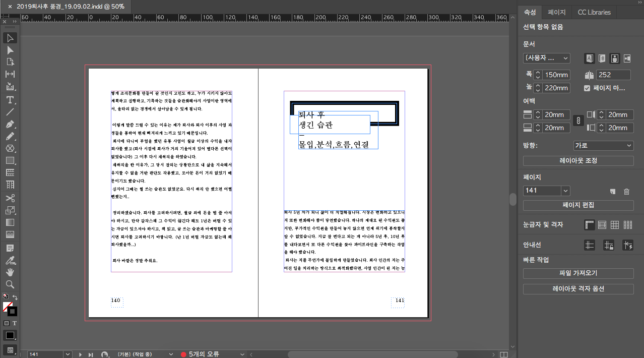This screenshot has width=644, height=358.
Task: Expand the document preset dropdown 사용자
Action: click(546, 58)
